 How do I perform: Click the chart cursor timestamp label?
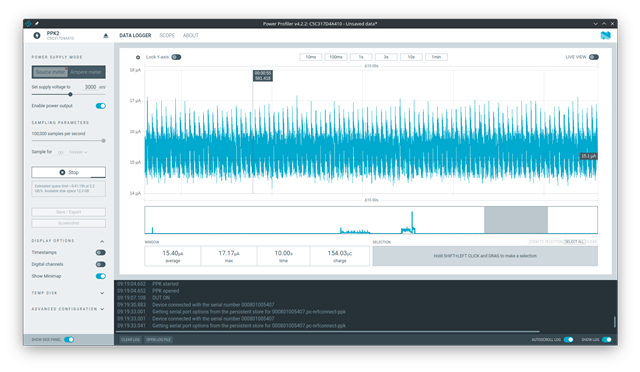point(263,76)
